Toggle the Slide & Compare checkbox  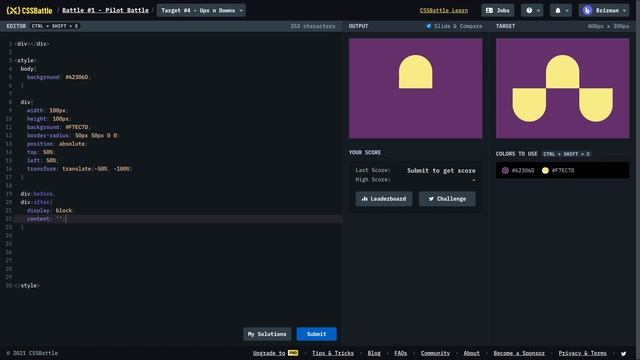(x=429, y=26)
